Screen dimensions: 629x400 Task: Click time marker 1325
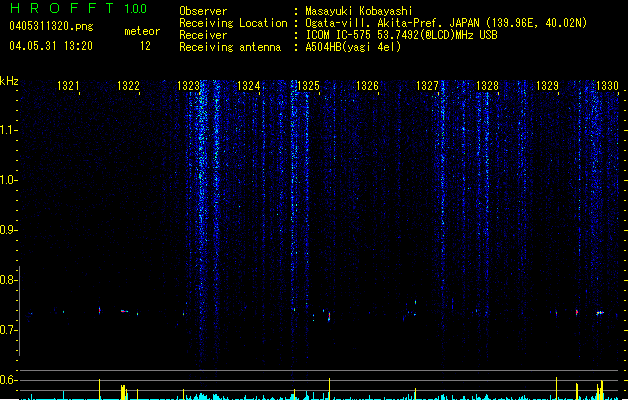(308, 86)
